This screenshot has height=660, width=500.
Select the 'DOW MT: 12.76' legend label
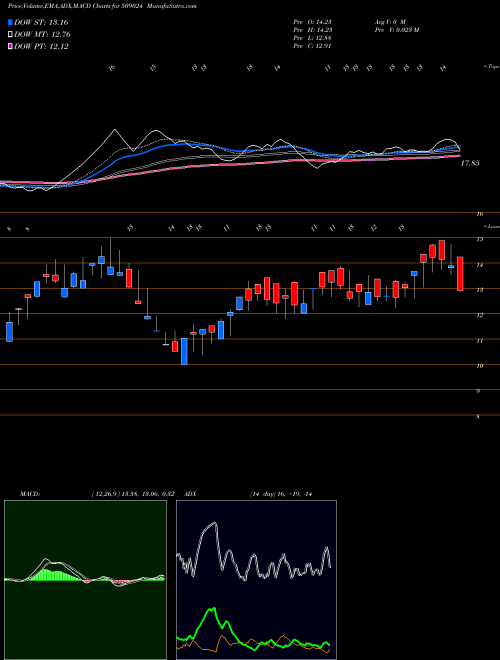tap(42, 35)
